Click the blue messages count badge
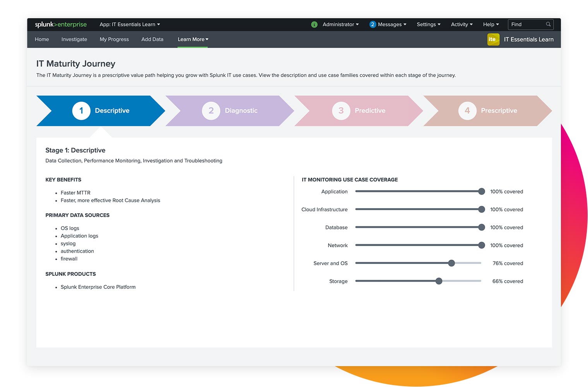 coord(373,24)
